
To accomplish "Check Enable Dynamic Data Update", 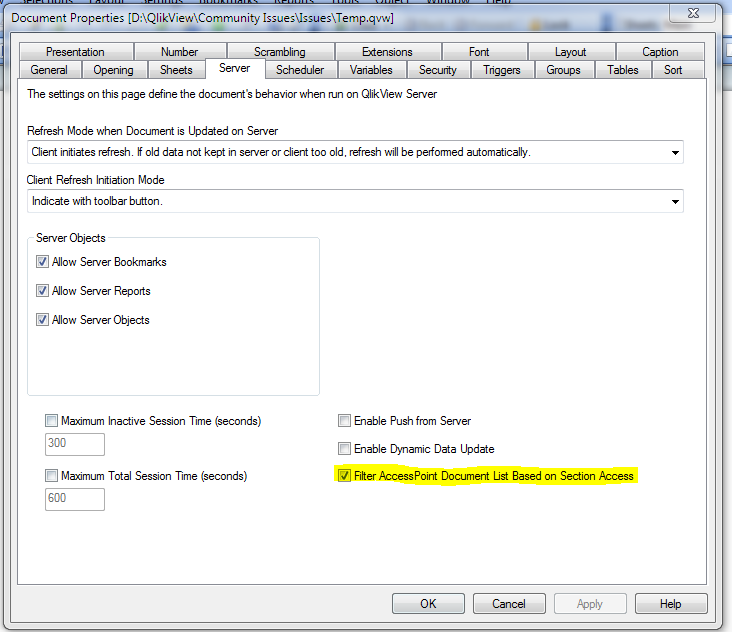I will coord(345,449).
